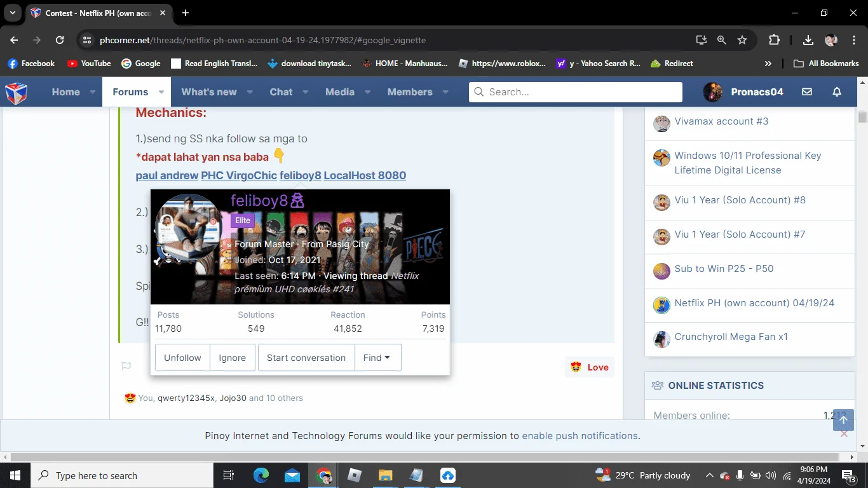Open the YouTube bookmark

point(89,64)
